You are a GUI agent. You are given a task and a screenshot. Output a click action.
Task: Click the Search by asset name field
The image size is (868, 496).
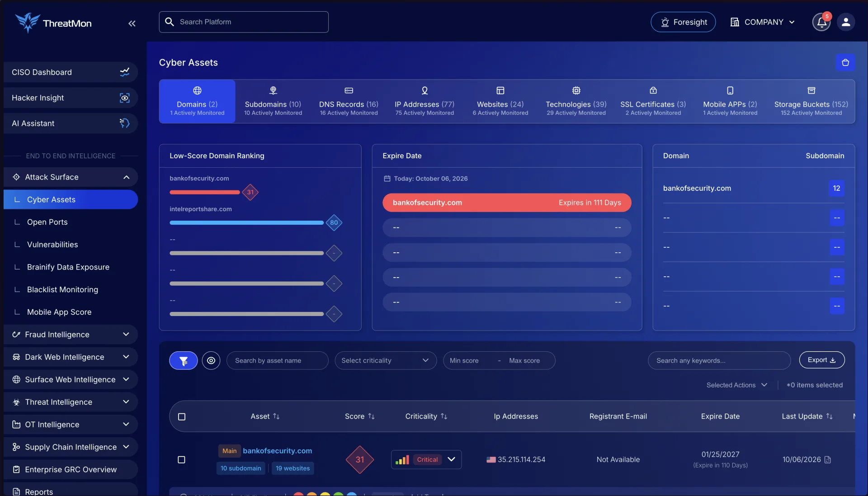click(x=277, y=360)
